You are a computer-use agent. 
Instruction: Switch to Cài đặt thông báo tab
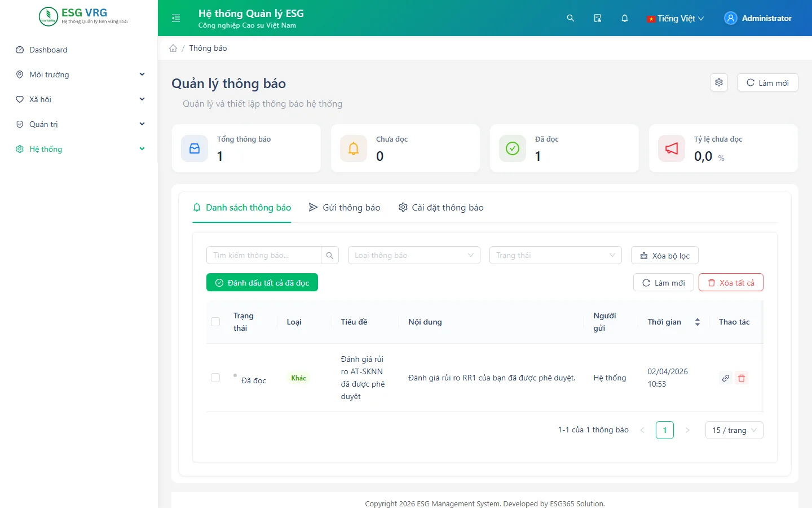click(x=441, y=208)
